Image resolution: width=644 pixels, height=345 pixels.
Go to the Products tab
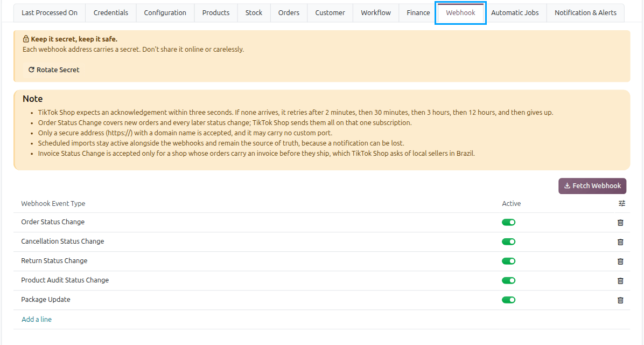215,13
